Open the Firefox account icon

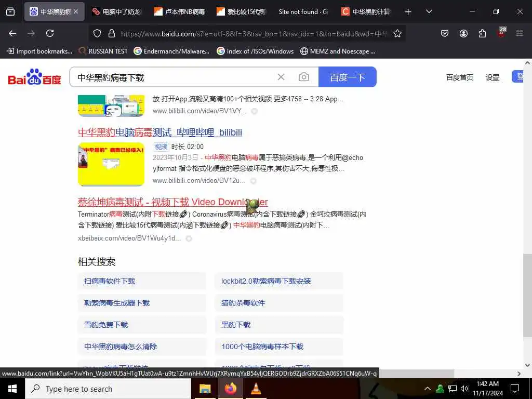pyautogui.click(x=463, y=33)
